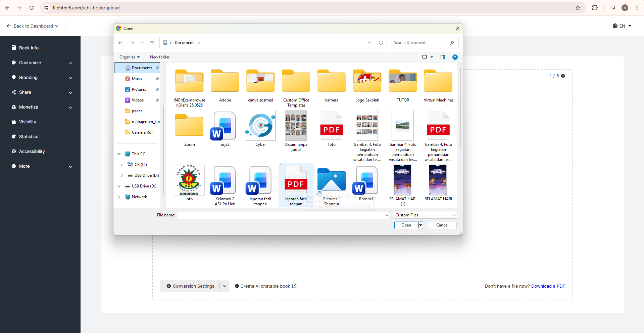Open Chrome three-dot menu
This screenshot has height=333, width=644.
[637, 8]
